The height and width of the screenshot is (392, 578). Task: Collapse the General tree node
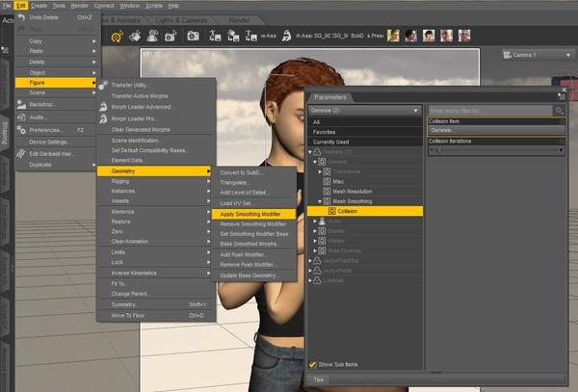point(315,162)
